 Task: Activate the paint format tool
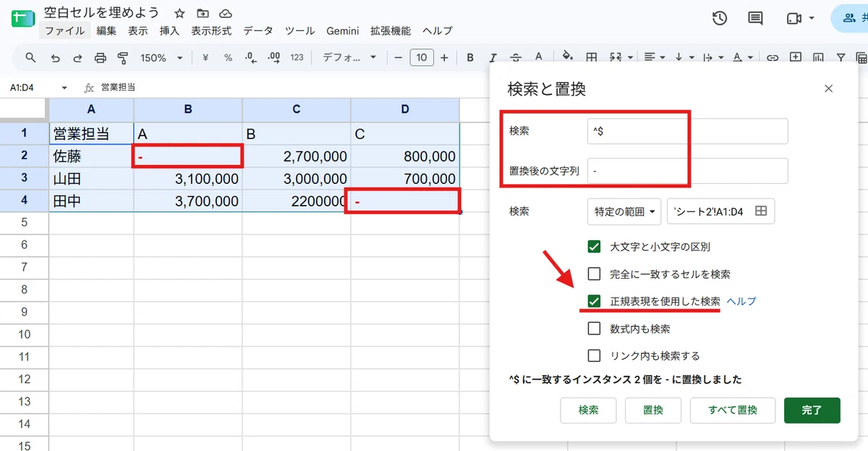123,58
